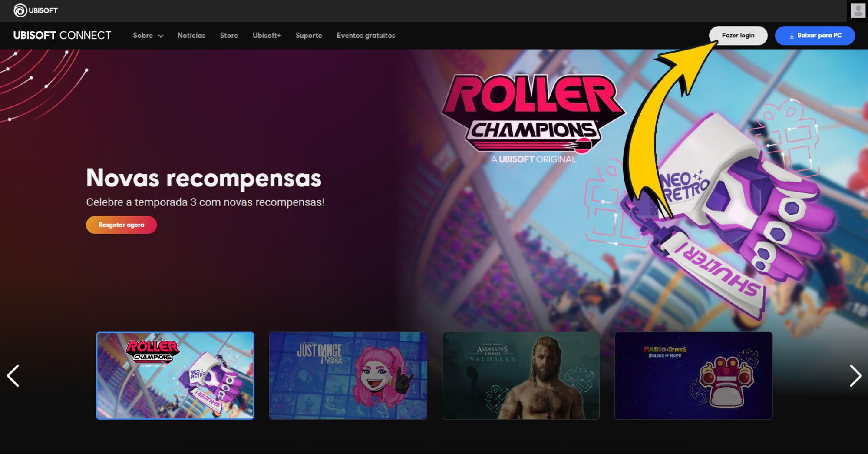Screen dimensions: 868x454
Task: Expand the Sobre dropdown chevron
Action: coord(161,36)
